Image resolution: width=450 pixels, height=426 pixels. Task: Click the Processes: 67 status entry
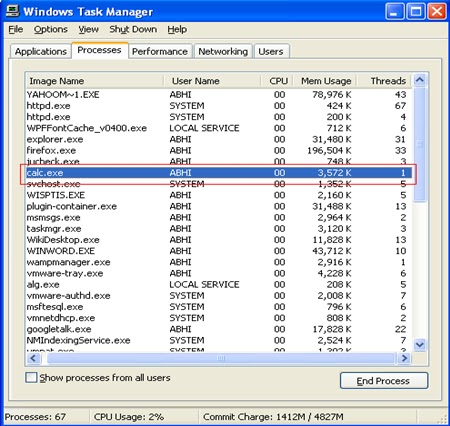coord(35,417)
